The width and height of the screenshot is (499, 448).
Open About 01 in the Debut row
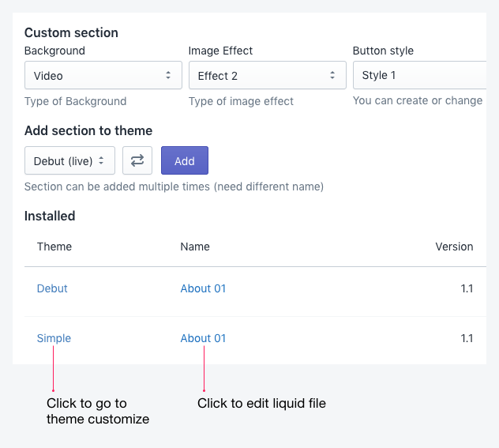tap(203, 288)
